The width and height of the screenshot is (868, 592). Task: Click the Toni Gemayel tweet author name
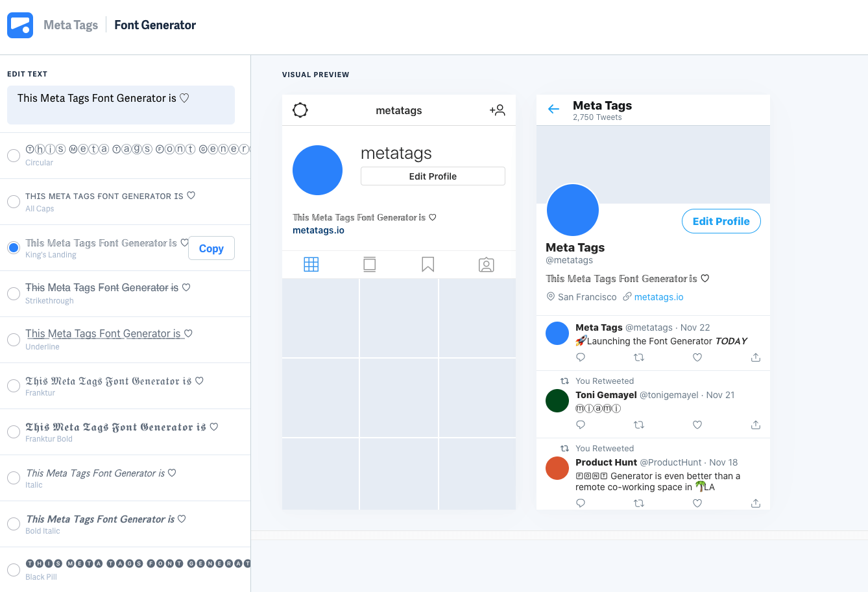[606, 395]
